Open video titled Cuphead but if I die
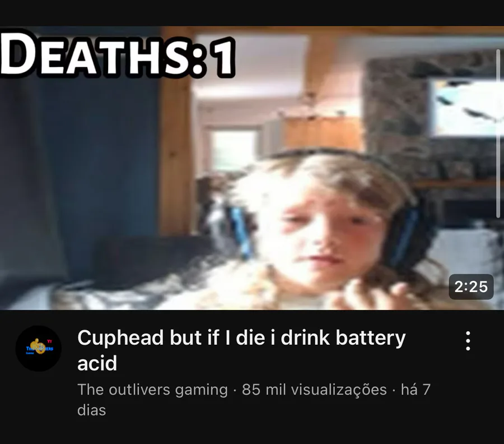 (x=241, y=350)
